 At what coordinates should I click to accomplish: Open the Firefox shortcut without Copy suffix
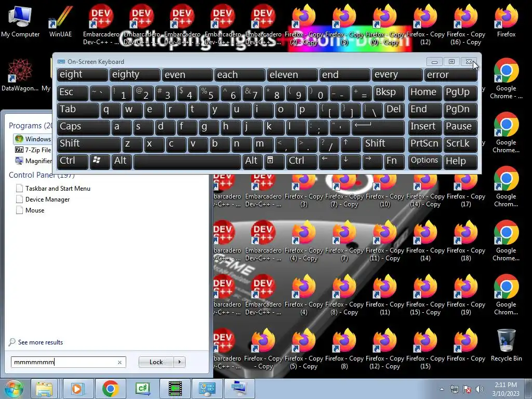click(x=506, y=21)
